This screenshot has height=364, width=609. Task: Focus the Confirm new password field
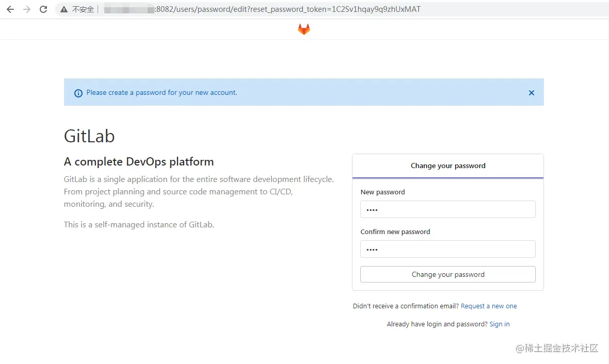447,249
